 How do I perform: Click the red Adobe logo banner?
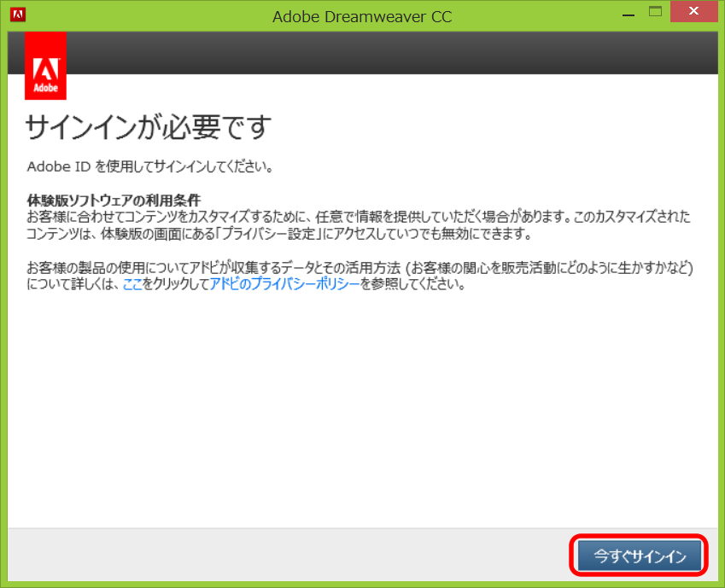tap(46, 67)
